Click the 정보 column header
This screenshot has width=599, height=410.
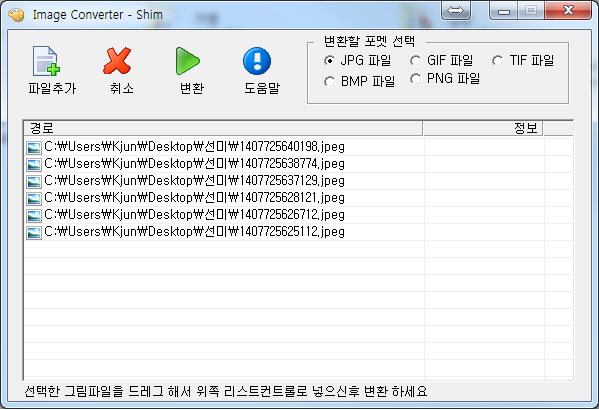[483, 128]
